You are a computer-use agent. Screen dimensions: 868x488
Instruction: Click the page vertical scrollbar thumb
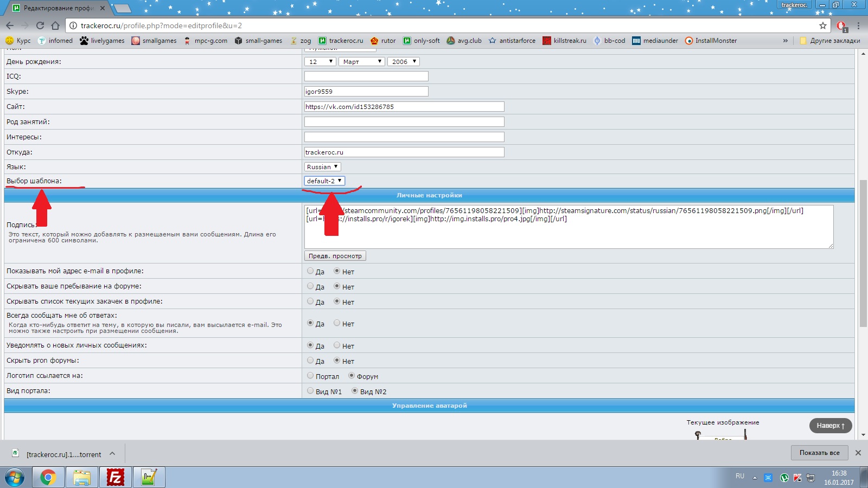(x=863, y=253)
